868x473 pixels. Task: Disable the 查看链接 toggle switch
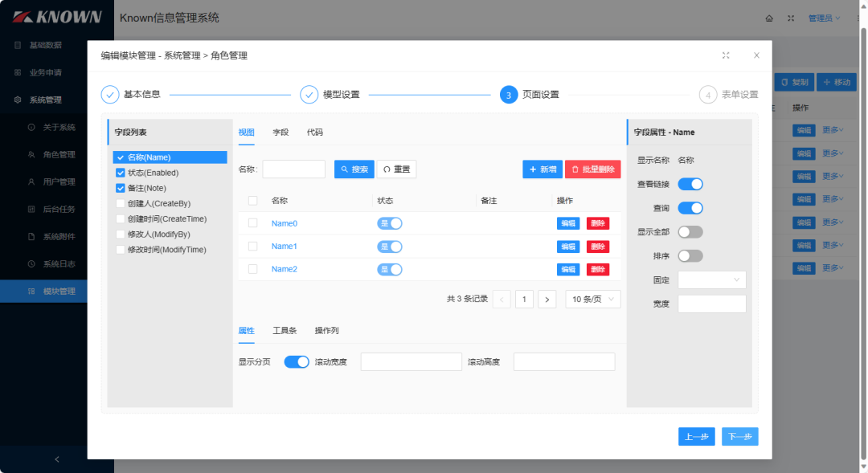[x=690, y=184]
